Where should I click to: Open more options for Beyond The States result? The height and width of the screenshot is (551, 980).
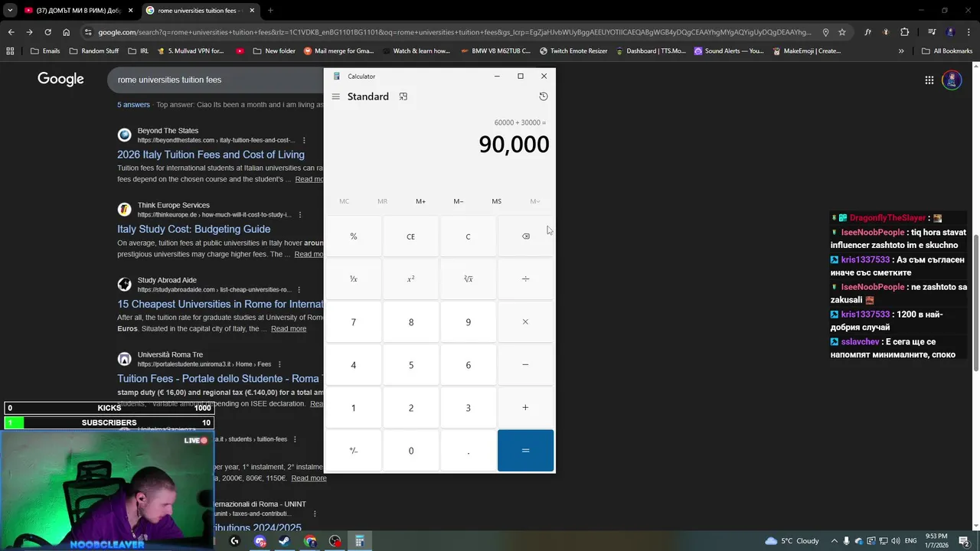click(x=304, y=141)
